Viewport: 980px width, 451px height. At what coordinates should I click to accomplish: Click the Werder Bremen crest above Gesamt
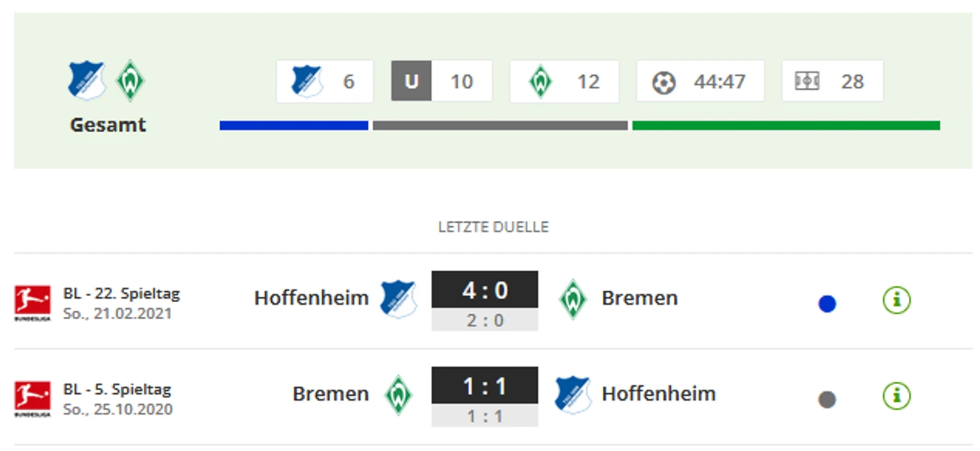(x=130, y=81)
